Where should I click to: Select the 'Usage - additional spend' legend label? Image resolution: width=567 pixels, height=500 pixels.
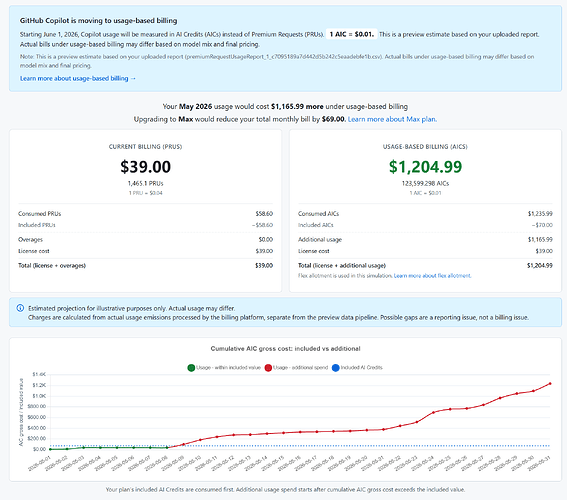click(300, 368)
